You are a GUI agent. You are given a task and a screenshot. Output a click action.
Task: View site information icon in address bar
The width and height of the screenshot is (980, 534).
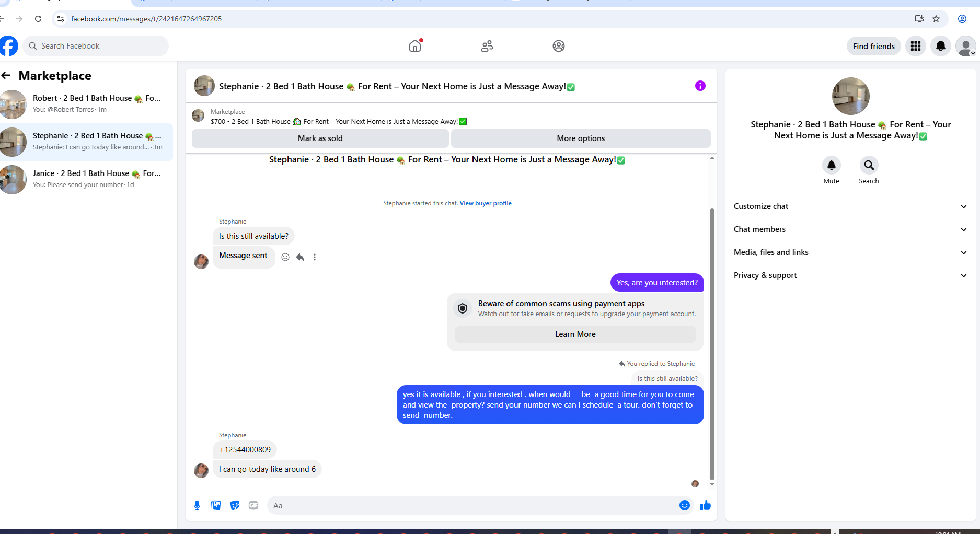coord(61,19)
